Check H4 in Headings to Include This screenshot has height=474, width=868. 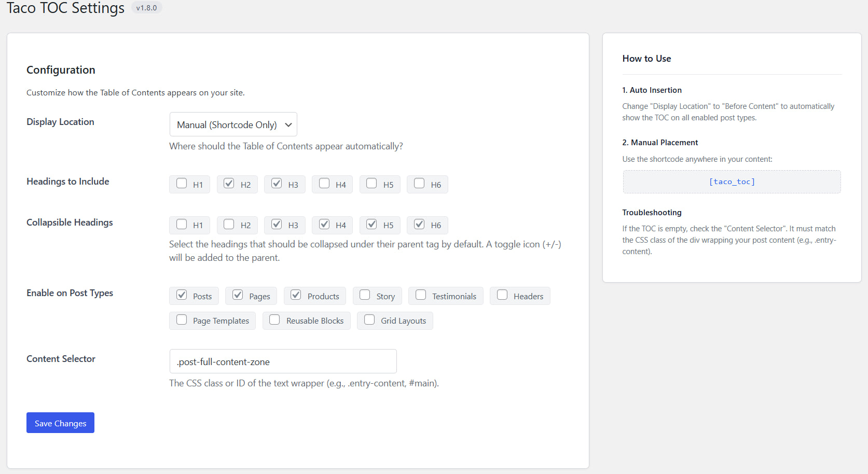(324, 184)
